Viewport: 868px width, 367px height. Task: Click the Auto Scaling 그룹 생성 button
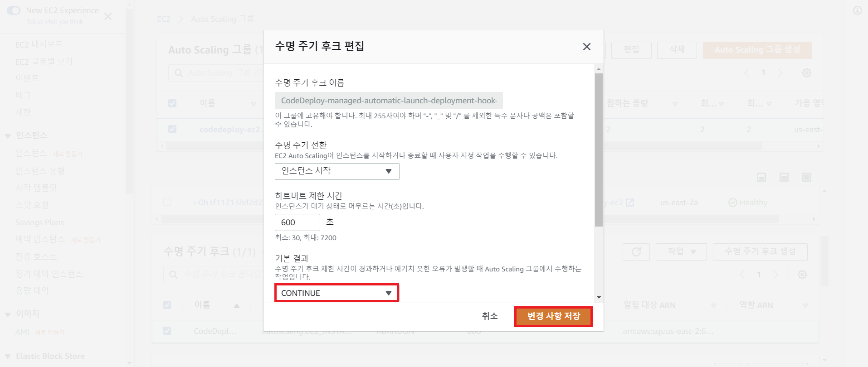757,50
